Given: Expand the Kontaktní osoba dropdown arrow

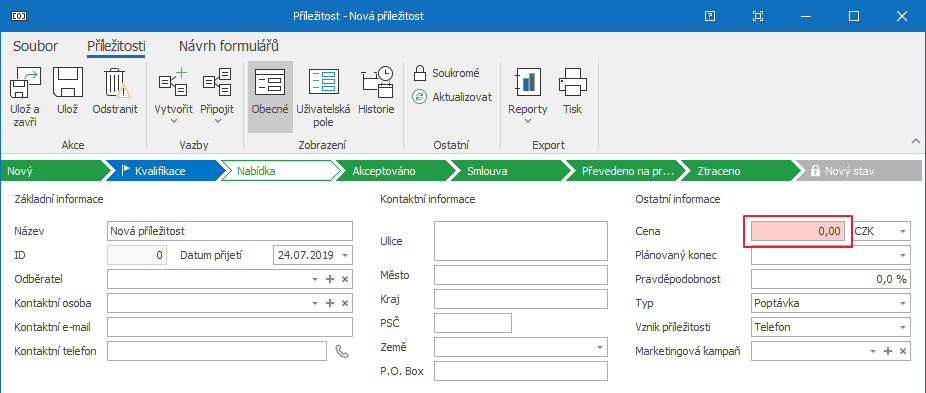Looking at the screenshot, I should (x=315, y=303).
